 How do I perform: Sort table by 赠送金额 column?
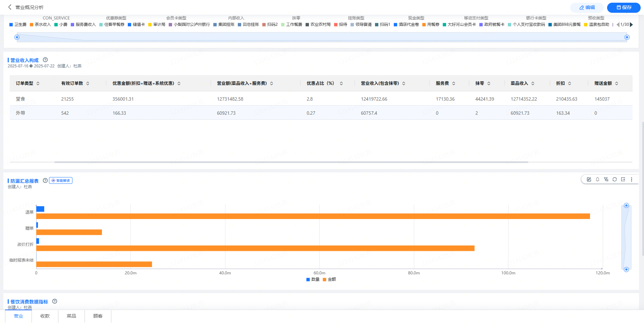[617, 84]
